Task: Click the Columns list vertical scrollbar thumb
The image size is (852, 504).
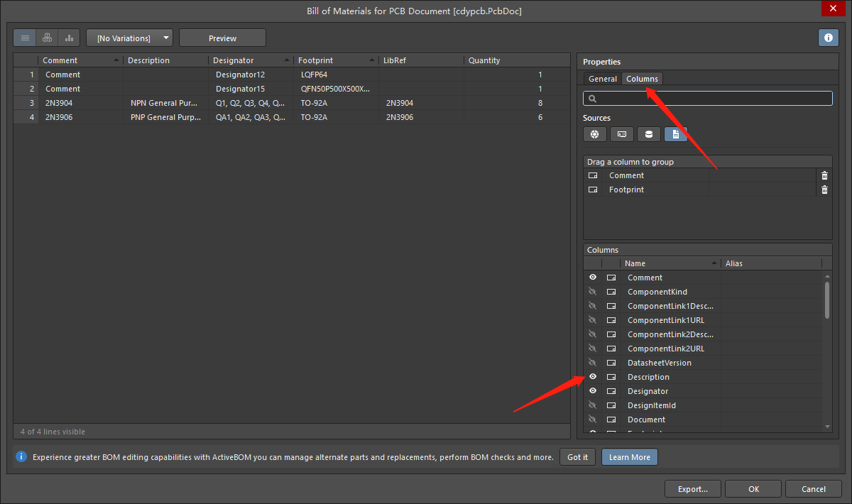Action: [827, 300]
